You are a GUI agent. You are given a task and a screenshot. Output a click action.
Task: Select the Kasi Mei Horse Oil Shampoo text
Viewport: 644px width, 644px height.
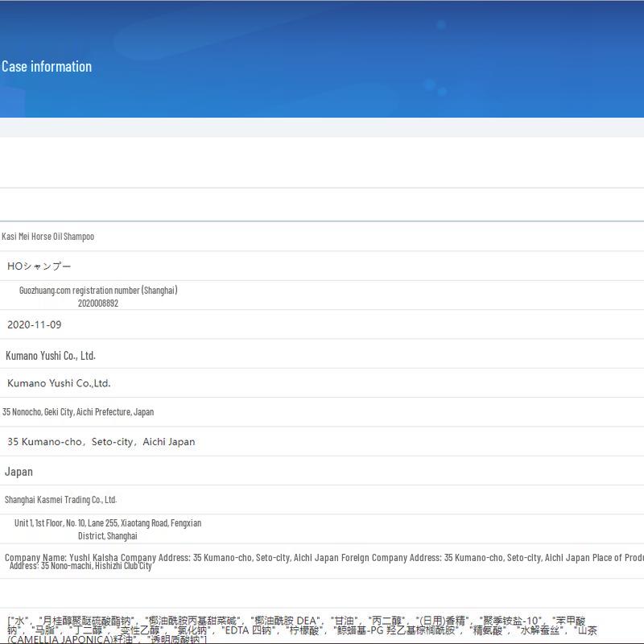[48, 237]
